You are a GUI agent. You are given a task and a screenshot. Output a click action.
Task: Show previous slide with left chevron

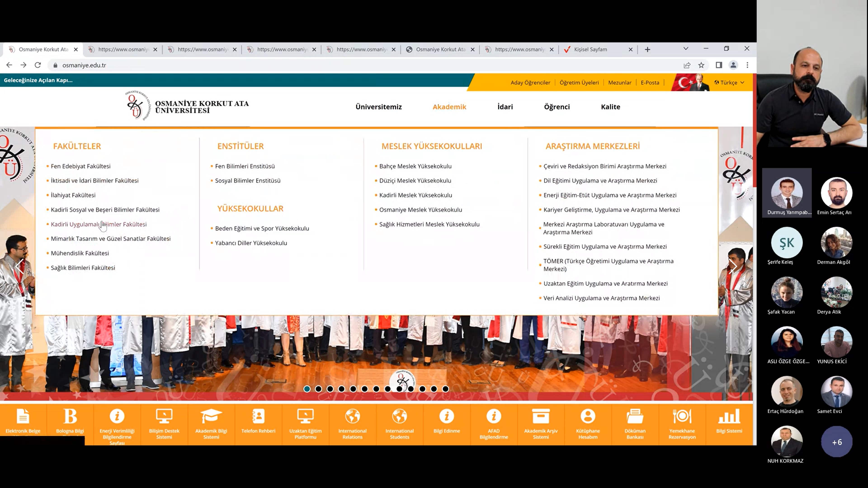(20, 266)
